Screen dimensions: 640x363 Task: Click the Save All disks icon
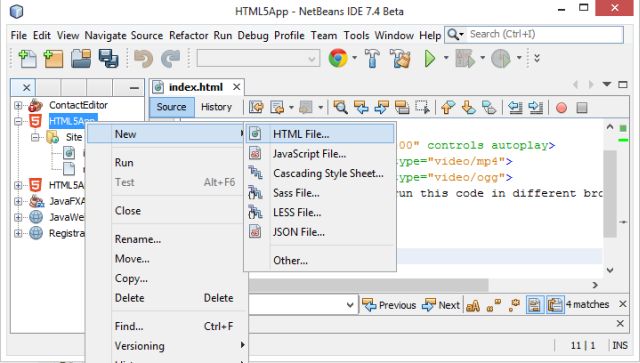pos(108,59)
